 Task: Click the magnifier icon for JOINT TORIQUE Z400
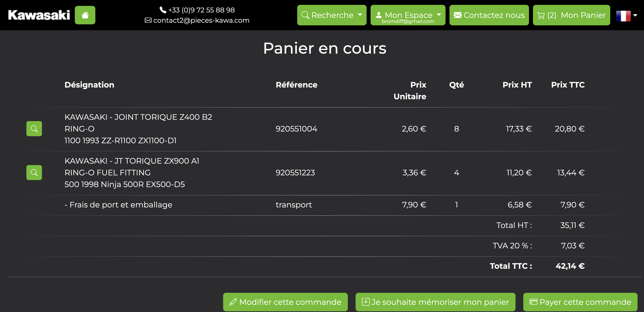[34, 129]
